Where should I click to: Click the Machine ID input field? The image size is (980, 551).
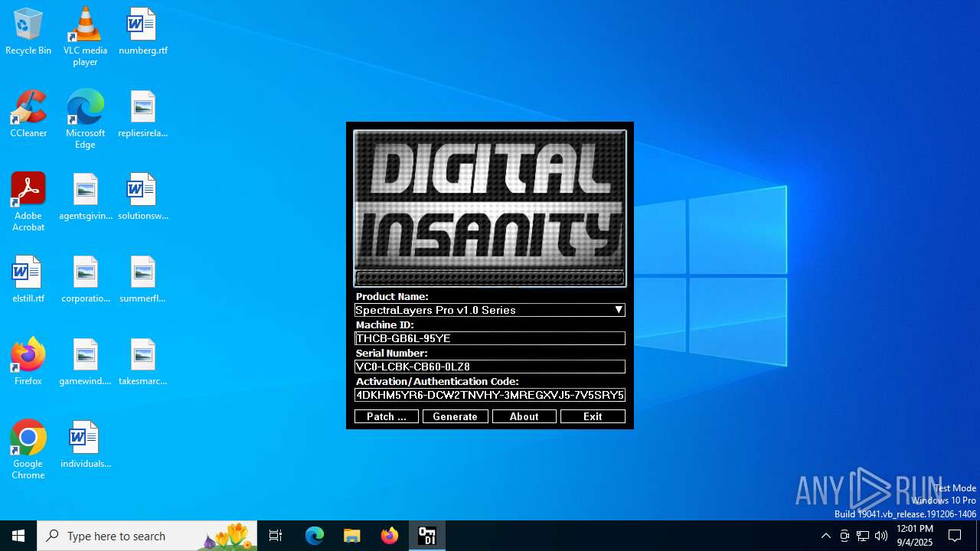coord(490,338)
